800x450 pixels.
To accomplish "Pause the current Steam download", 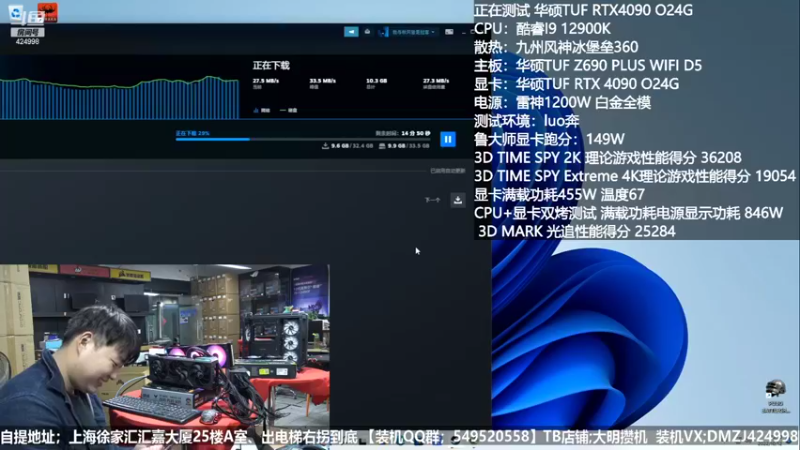I will pyautogui.click(x=447, y=139).
